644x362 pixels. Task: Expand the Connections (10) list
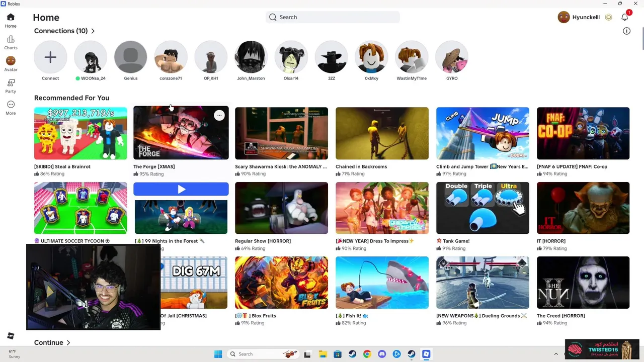[64, 31]
